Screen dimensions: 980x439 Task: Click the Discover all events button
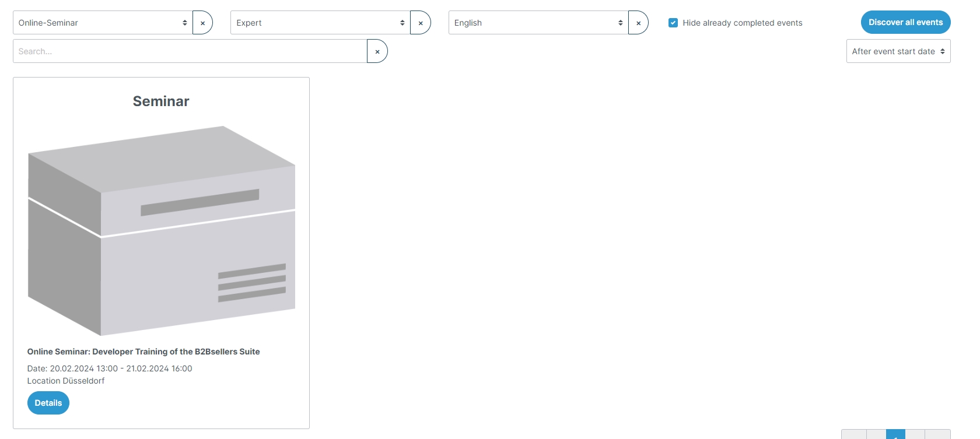point(905,22)
